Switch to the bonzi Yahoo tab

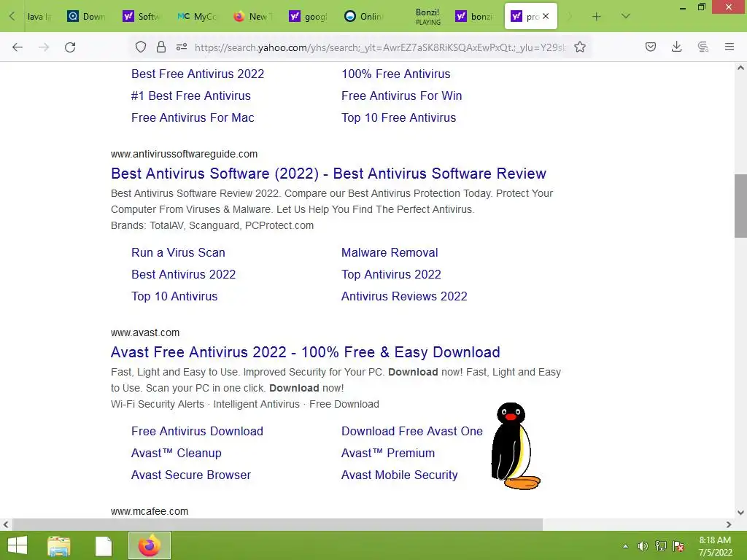(474, 17)
